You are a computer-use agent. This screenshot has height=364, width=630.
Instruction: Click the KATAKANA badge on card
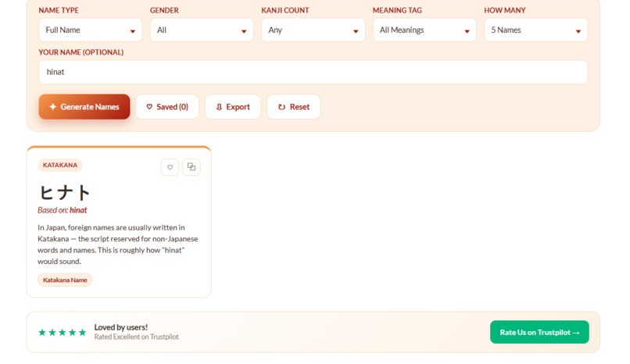click(60, 166)
